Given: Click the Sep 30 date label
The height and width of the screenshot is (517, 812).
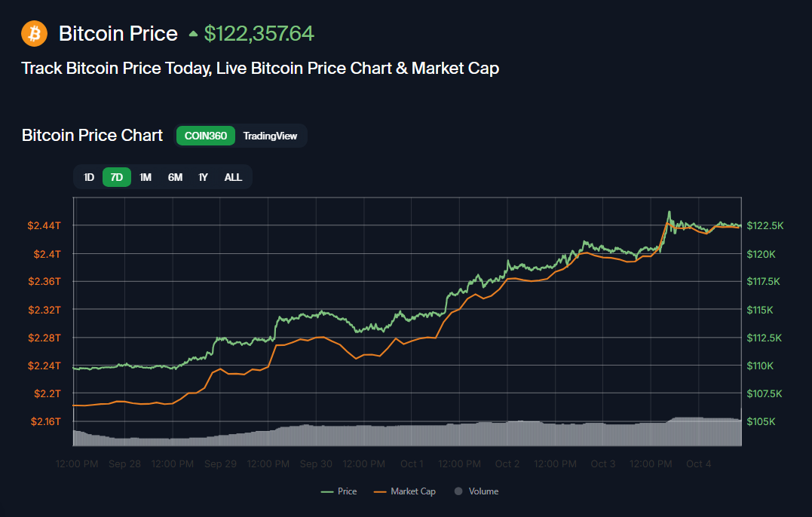Looking at the screenshot, I should pos(316,463).
